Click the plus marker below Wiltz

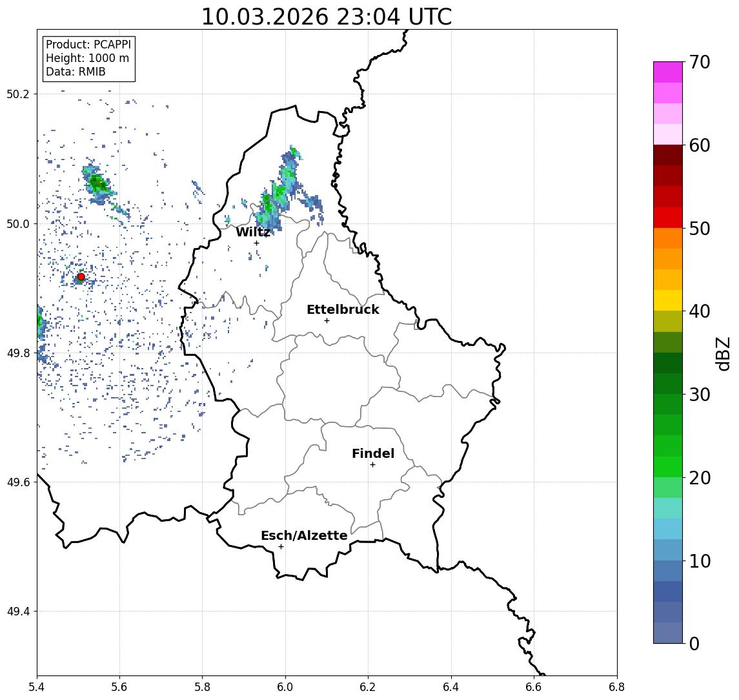pyautogui.click(x=256, y=243)
